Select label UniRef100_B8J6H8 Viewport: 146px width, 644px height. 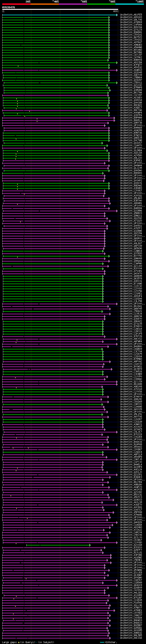[x=131, y=384]
